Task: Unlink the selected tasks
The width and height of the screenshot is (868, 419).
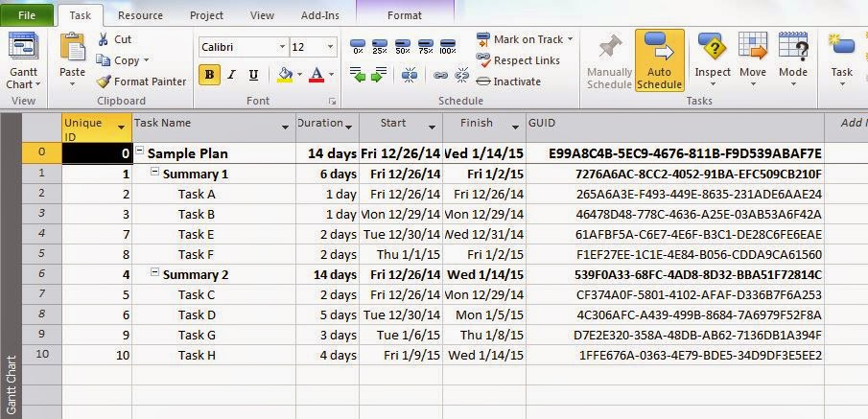Action: [x=461, y=75]
